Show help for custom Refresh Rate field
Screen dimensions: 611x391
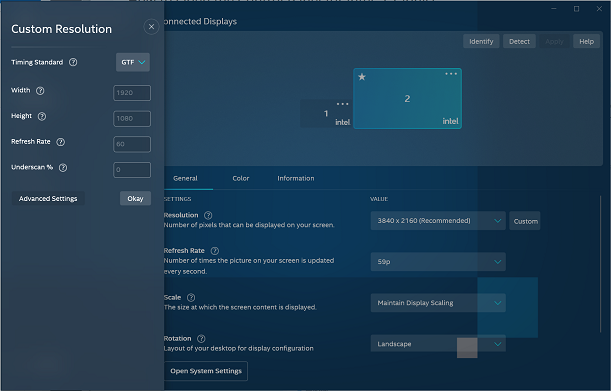click(x=60, y=142)
